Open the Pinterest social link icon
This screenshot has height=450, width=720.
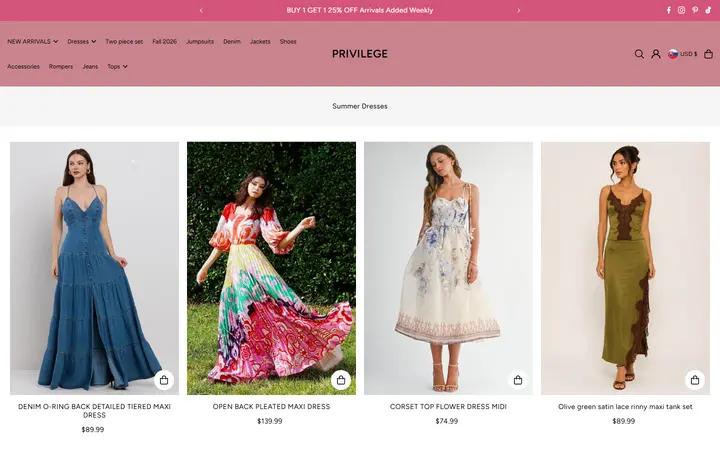[695, 10]
